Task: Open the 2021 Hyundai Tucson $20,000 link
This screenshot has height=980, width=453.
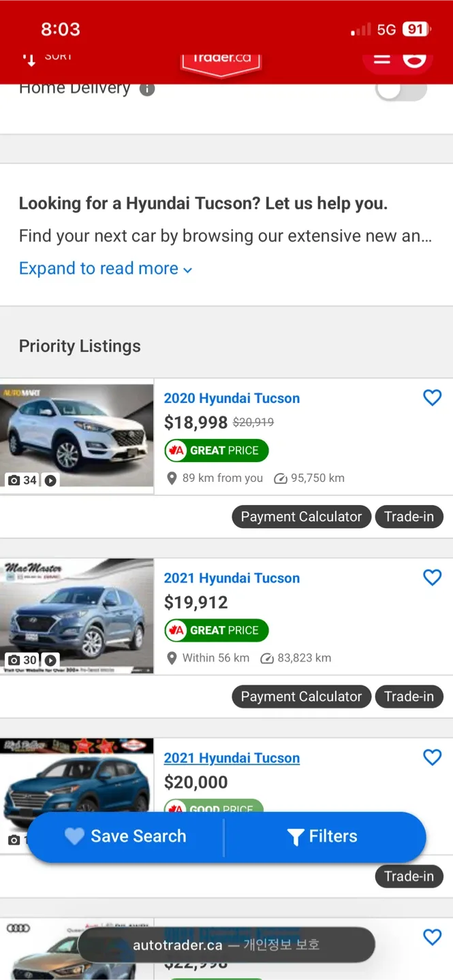Action: (232, 757)
